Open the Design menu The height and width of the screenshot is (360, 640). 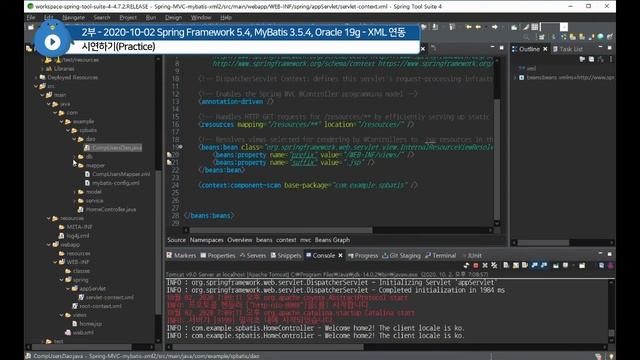pos(173,18)
